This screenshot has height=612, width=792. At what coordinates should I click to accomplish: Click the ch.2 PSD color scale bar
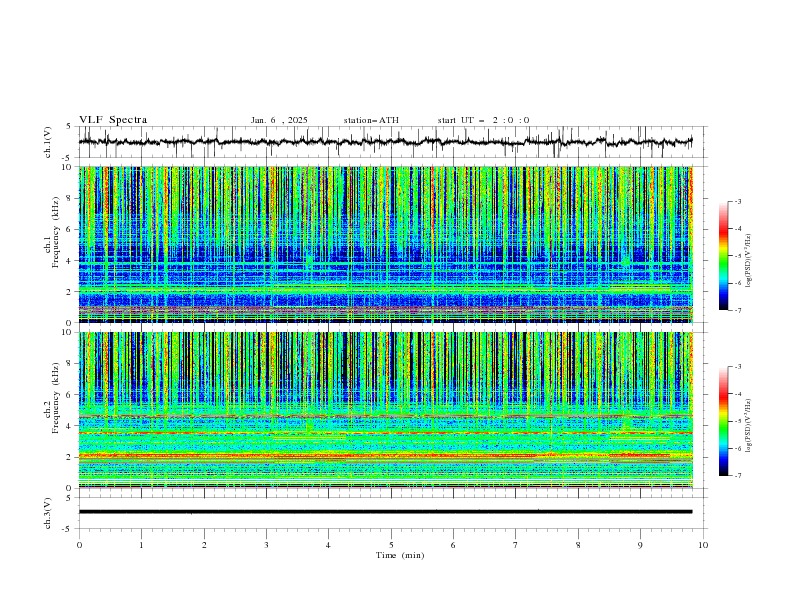pyautogui.click(x=724, y=421)
